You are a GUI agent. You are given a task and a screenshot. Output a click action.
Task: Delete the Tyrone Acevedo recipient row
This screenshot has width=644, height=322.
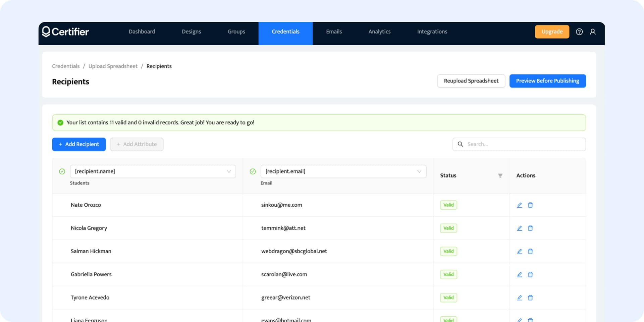530,298
